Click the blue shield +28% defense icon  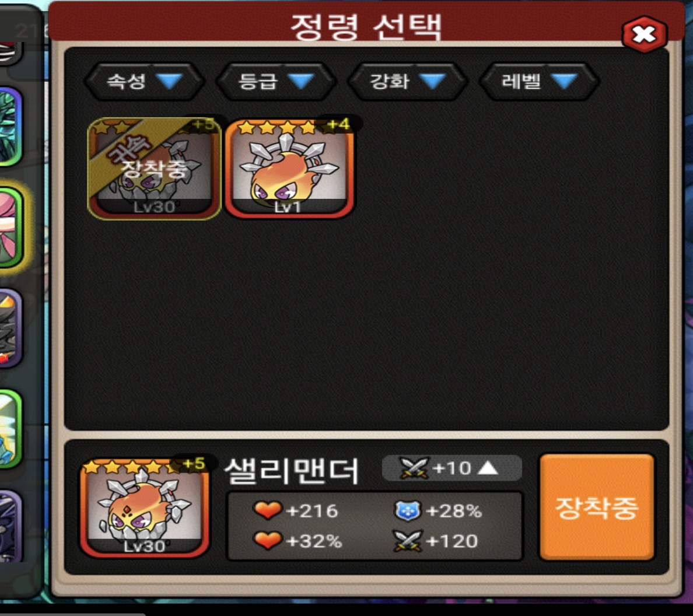[408, 511]
